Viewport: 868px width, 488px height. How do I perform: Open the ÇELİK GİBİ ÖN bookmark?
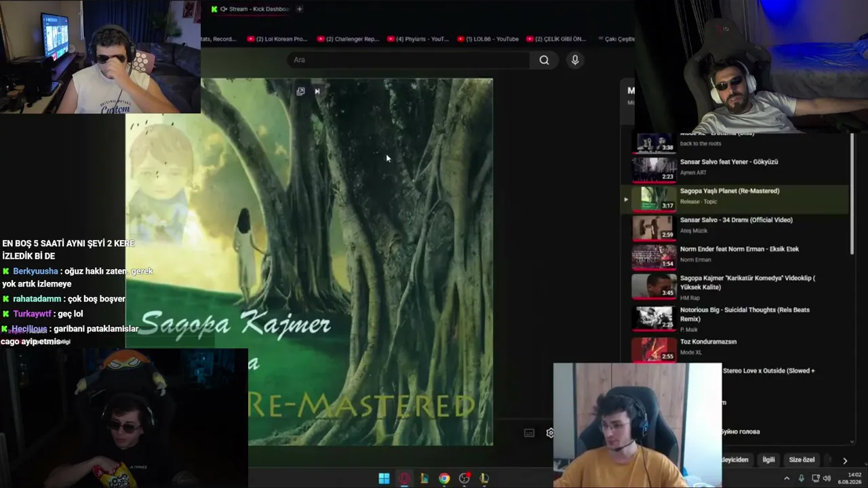tap(557, 39)
